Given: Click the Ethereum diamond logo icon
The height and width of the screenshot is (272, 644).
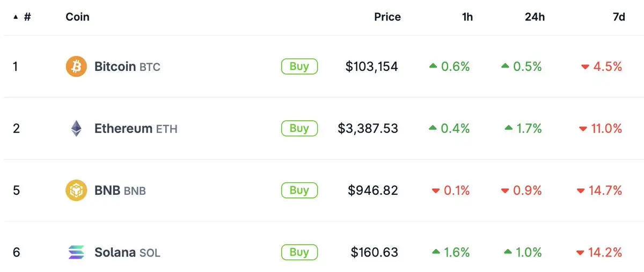Looking at the screenshot, I should pyautogui.click(x=76, y=129).
